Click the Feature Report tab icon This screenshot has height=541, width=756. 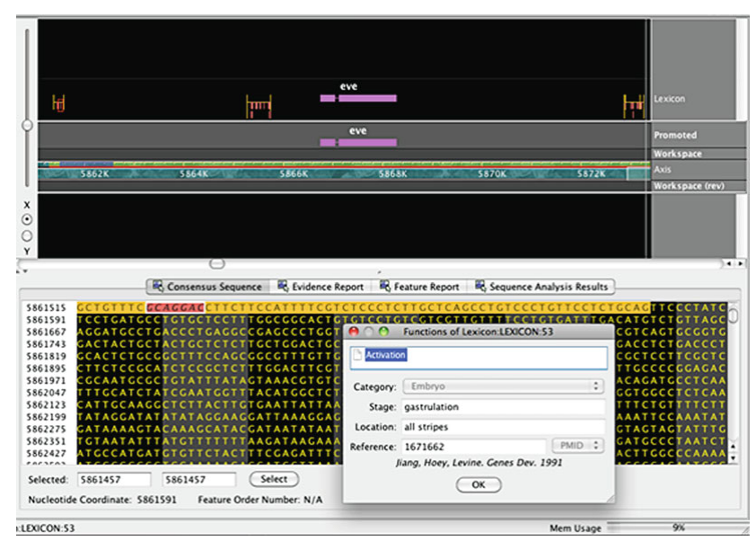[385, 286]
